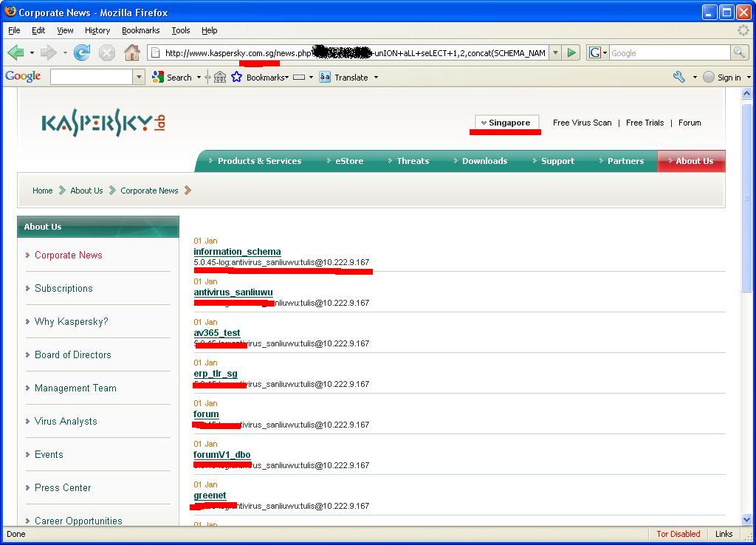Open the Translate options dropdown arrow
Viewport: 756px width, 545px height.
click(376, 77)
